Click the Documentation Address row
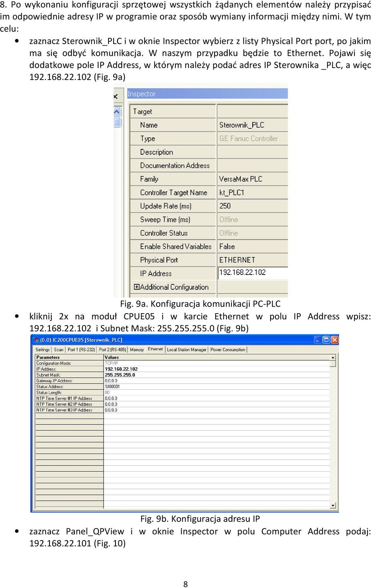Image resolution: width=371 pixels, height=588 pixels. [209, 165]
